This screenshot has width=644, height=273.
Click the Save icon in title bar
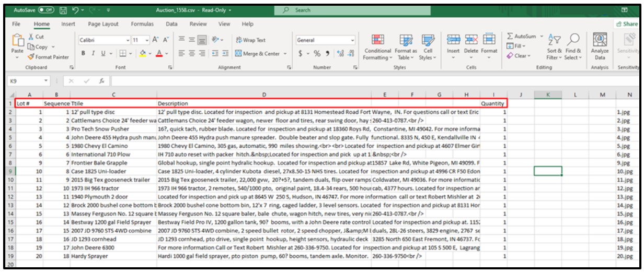click(63, 9)
